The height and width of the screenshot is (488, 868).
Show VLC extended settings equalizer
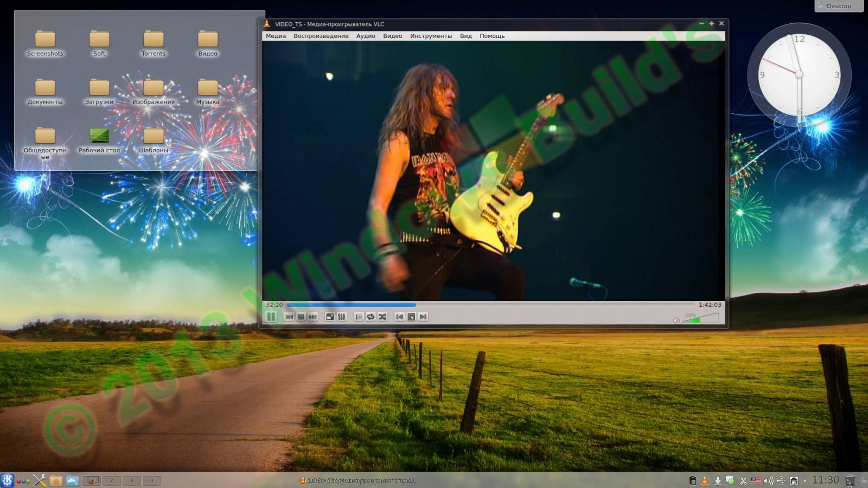[341, 317]
